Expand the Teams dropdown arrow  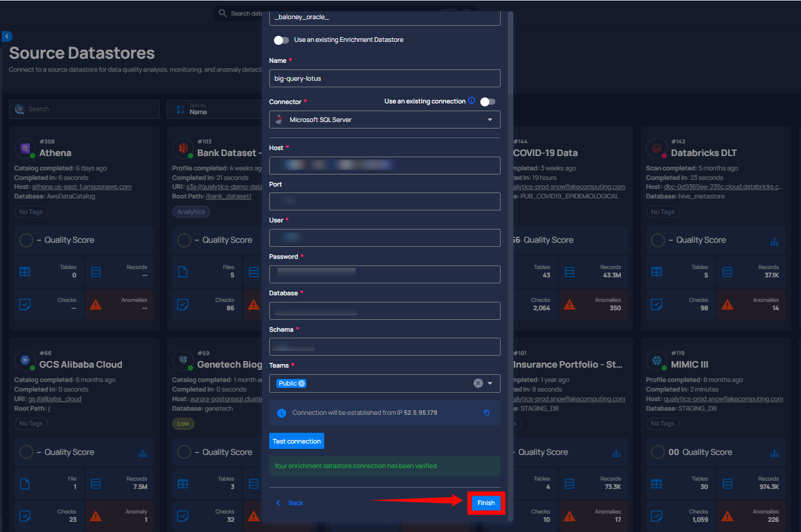(491, 383)
